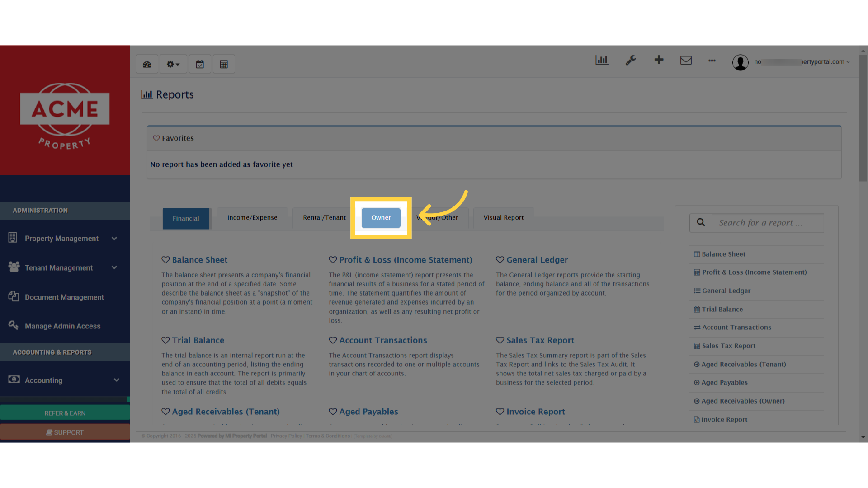Open the Dashboard speedometer icon
868x488 pixels.
146,64
